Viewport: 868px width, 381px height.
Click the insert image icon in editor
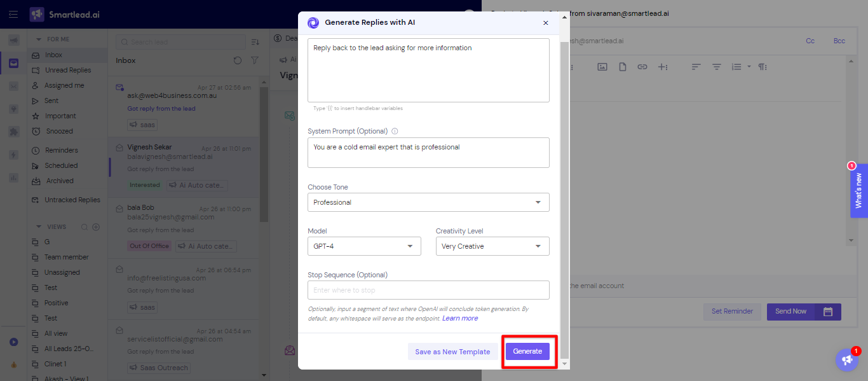pyautogui.click(x=602, y=67)
